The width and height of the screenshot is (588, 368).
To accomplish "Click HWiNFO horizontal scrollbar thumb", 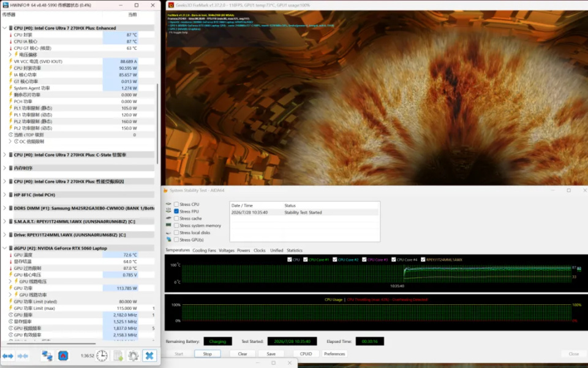I will pos(51,343).
